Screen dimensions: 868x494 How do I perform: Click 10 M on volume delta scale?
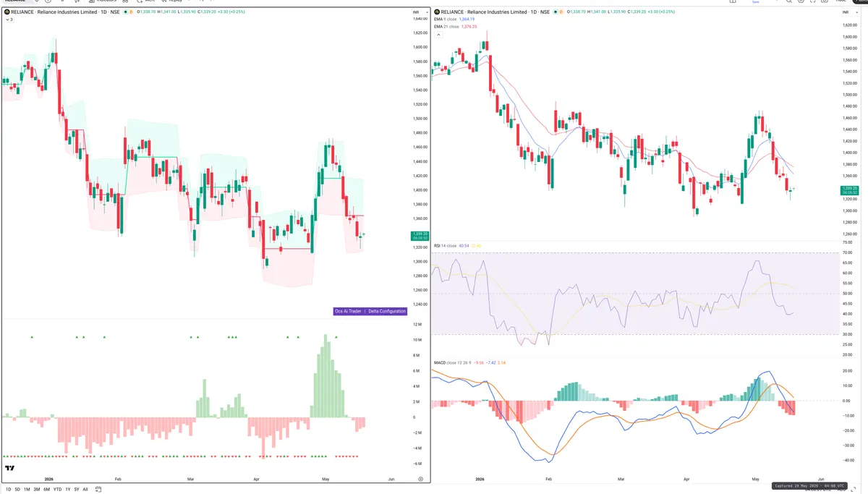[417, 340]
